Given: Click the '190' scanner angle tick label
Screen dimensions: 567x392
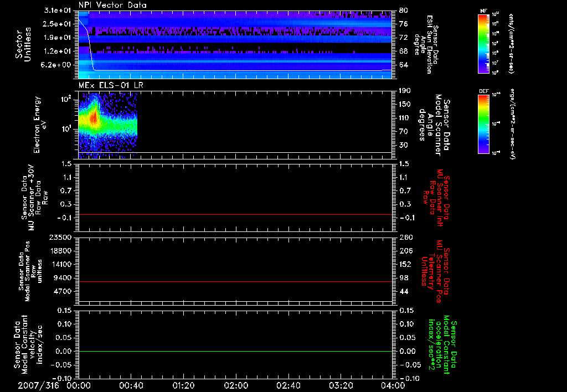Looking at the screenshot, I should tap(406, 91).
